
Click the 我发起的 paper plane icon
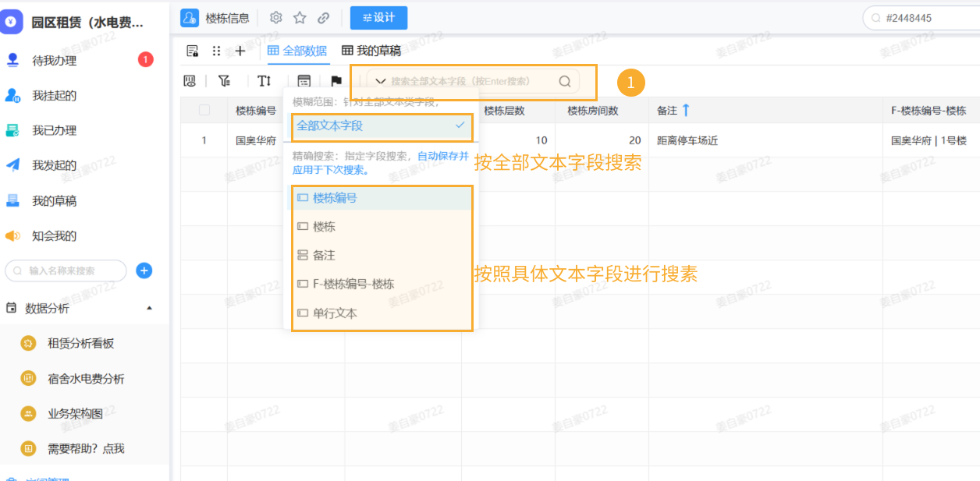click(x=12, y=165)
